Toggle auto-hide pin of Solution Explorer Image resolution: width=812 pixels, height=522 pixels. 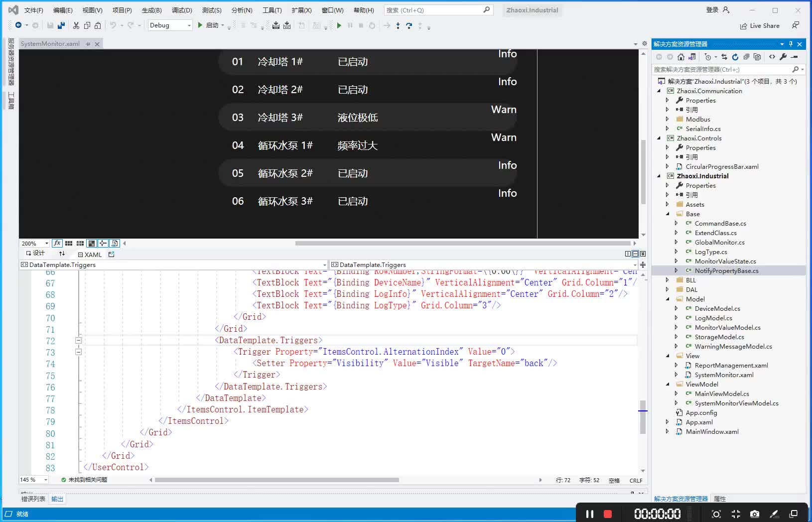791,44
